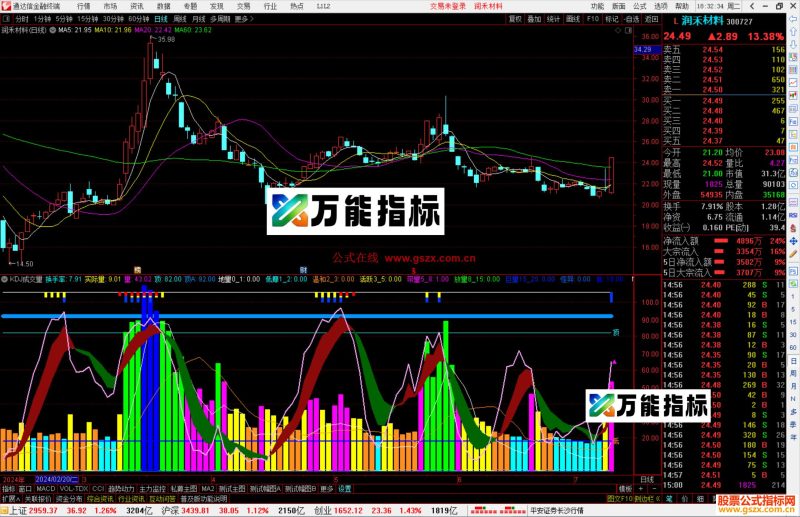Click the 日线 label below chart axis
Viewport: 800px width, 517px height.
(x=647, y=479)
